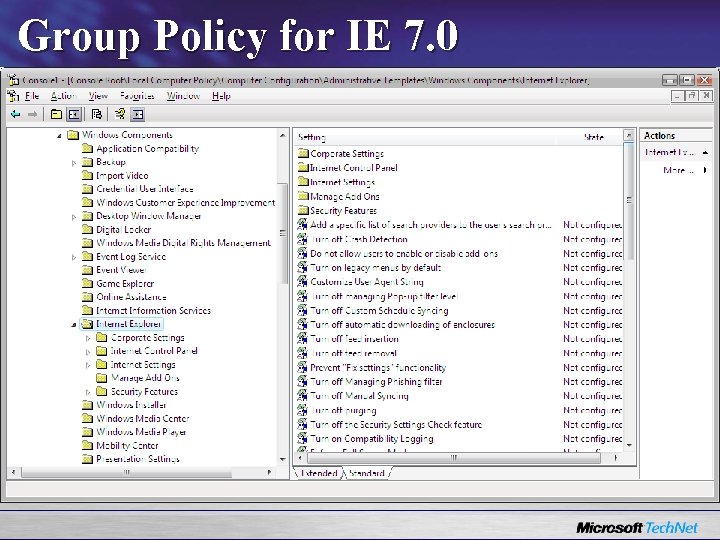Open the View menu

coord(98,96)
